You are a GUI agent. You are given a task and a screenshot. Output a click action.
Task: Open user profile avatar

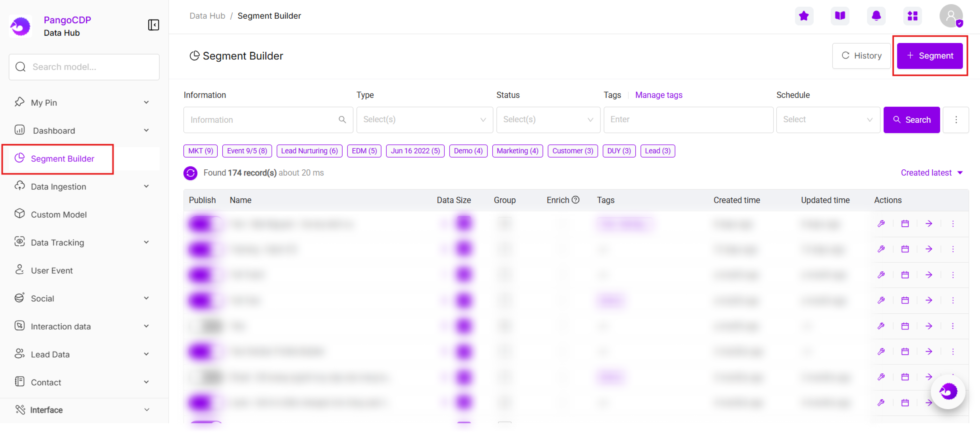(x=951, y=16)
